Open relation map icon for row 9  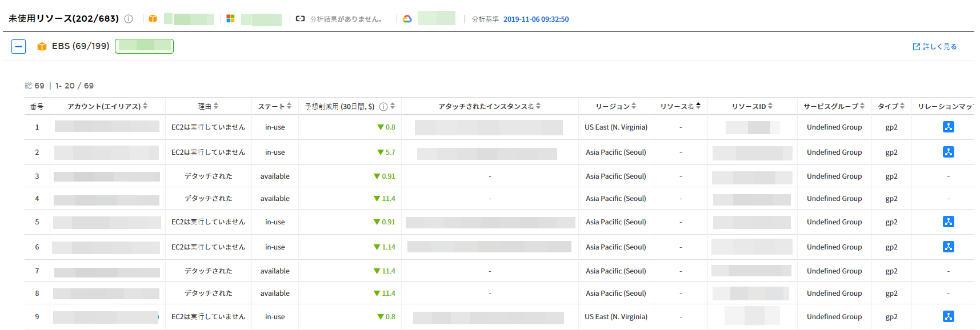click(x=948, y=316)
